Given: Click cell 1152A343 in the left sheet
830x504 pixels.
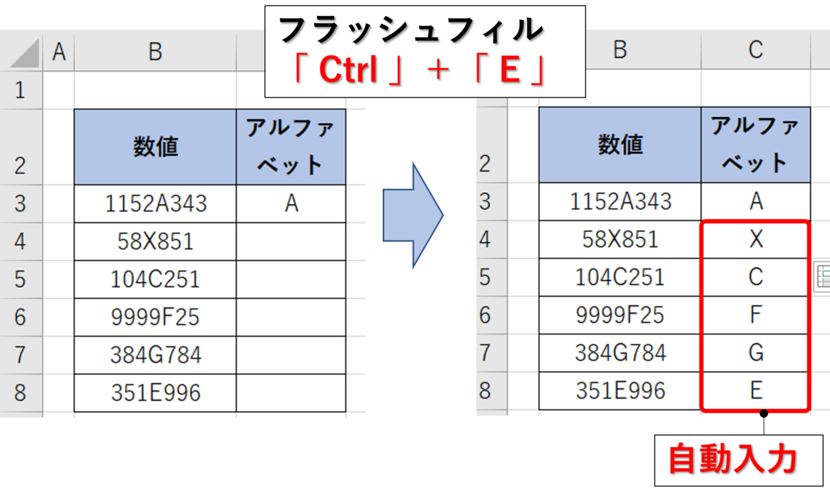Looking at the screenshot, I should point(155,203).
